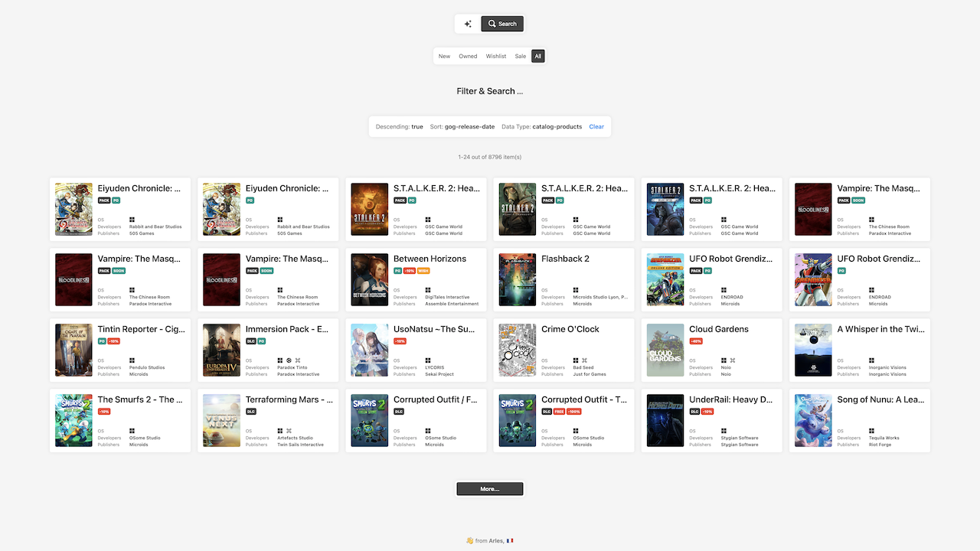This screenshot has width=980, height=551.
Task: Click the Windows icon on Song of Nunu card
Action: (x=871, y=432)
